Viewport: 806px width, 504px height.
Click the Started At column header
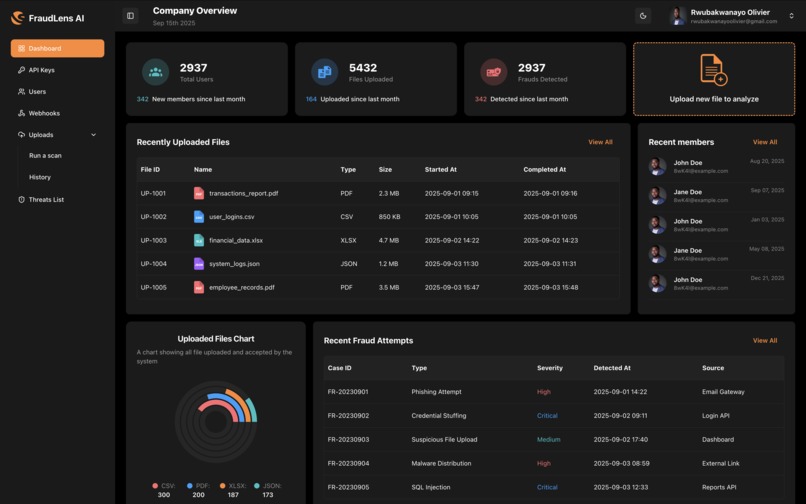(441, 169)
